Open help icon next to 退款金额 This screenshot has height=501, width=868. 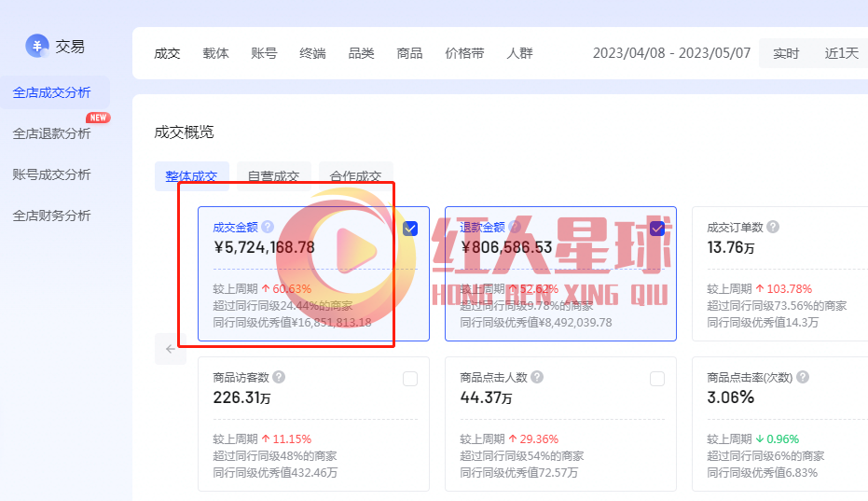[x=515, y=227]
